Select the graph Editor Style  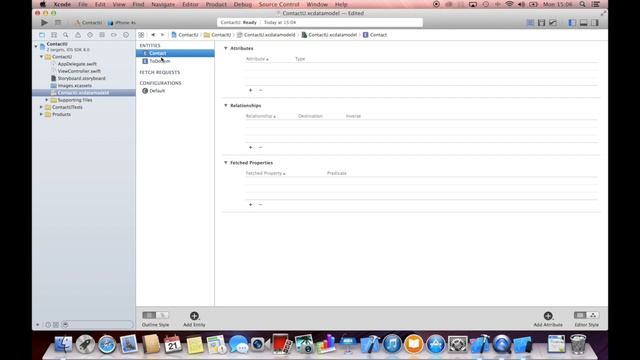point(593,315)
